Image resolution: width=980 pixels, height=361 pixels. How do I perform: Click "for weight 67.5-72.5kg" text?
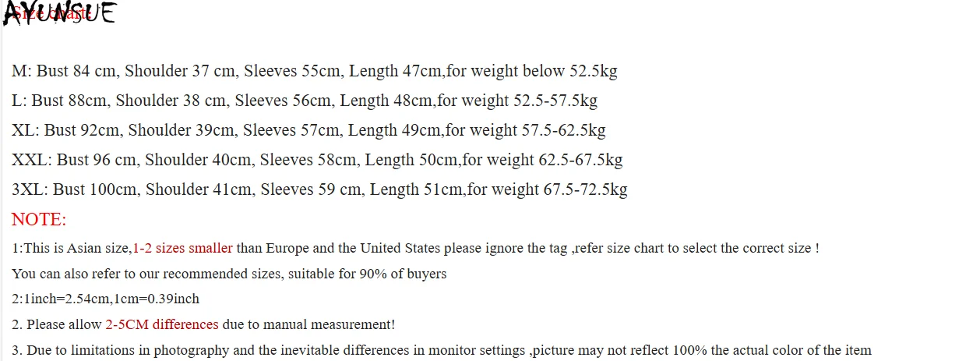click(547, 189)
